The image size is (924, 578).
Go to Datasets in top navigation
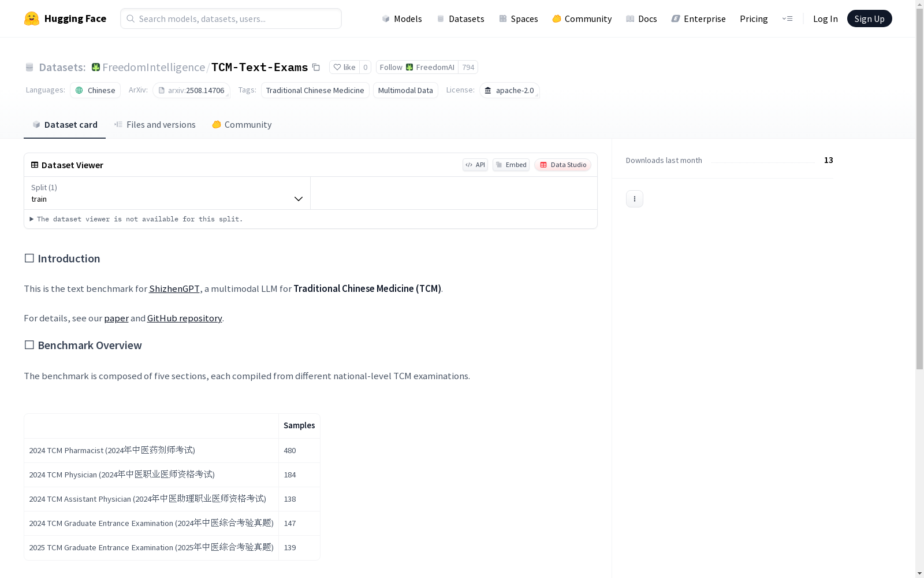pos(460,18)
